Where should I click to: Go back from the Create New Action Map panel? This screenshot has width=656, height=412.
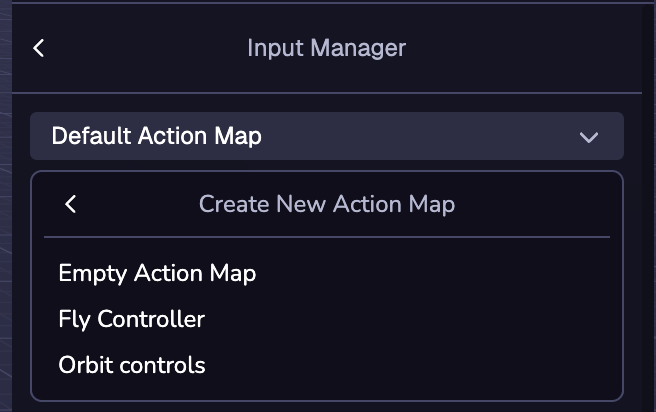tap(70, 204)
